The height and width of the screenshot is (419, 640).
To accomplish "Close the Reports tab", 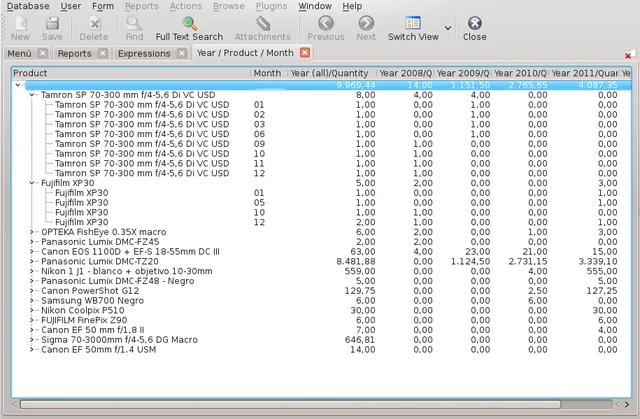I will 103,53.
